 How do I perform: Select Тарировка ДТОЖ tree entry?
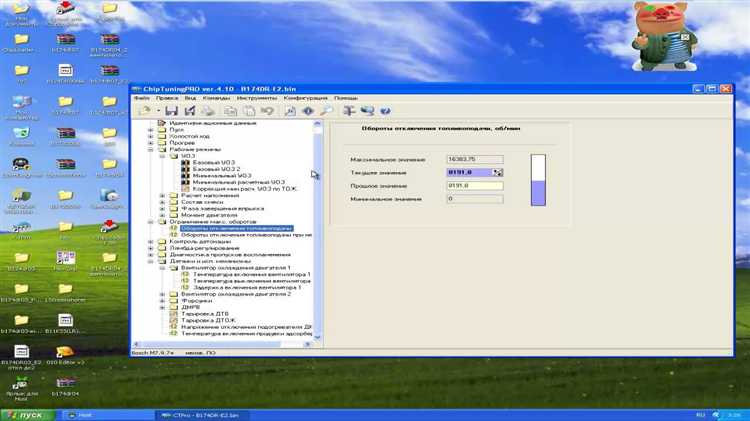coord(208,321)
